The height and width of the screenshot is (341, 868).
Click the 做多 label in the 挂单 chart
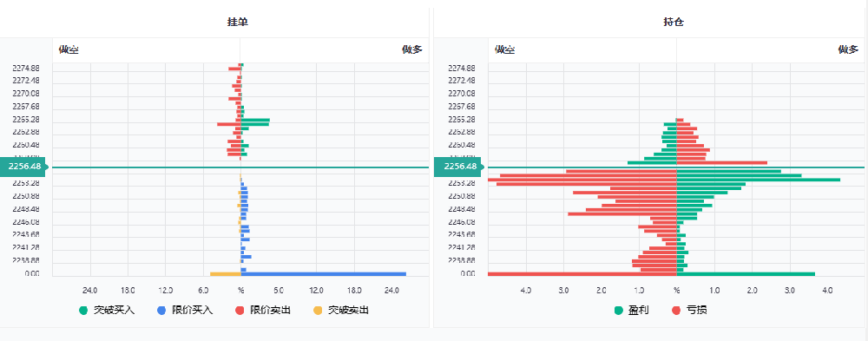tap(411, 49)
